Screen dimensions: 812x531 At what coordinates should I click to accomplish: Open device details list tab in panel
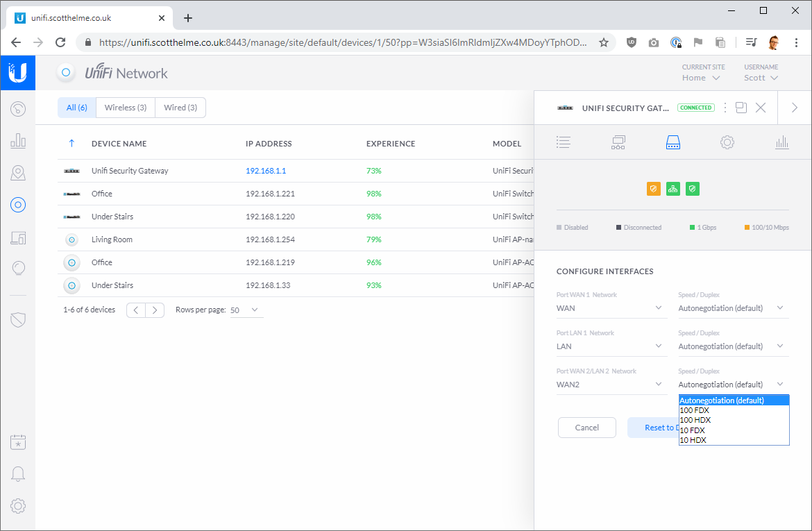564,142
